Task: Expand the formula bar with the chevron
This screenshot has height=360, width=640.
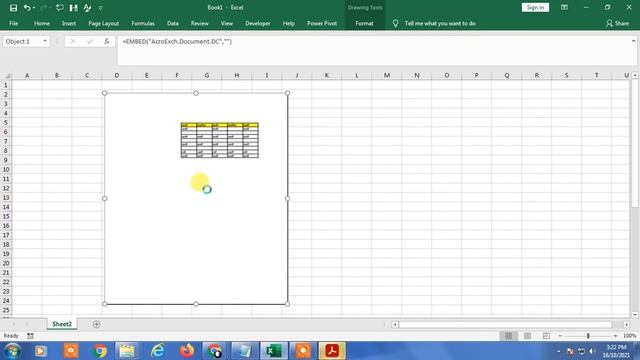Action: pos(633,41)
